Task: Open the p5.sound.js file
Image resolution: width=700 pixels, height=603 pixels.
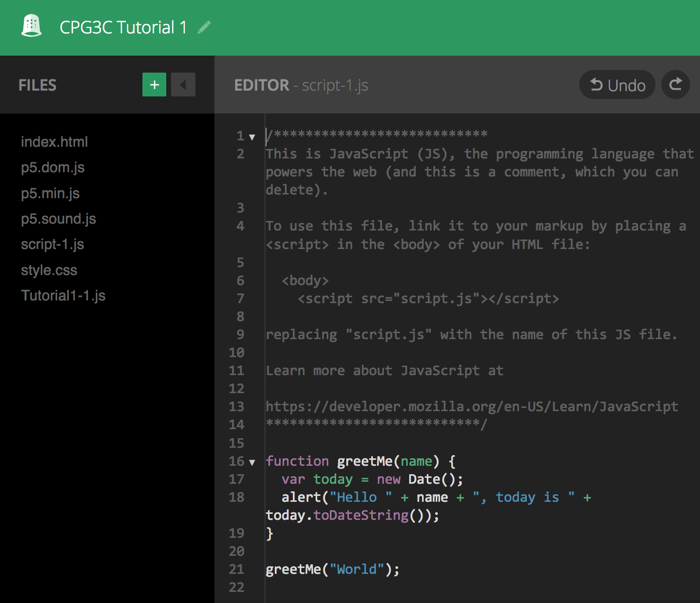Action: 59,219
